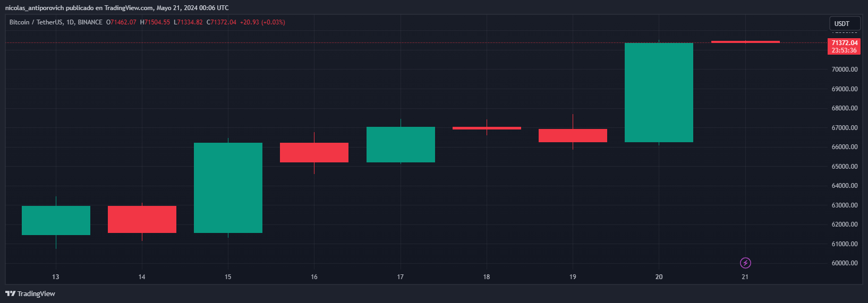Click the purple lightning event icon
The width and height of the screenshot is (868, 303).
(x=745, y=263)
